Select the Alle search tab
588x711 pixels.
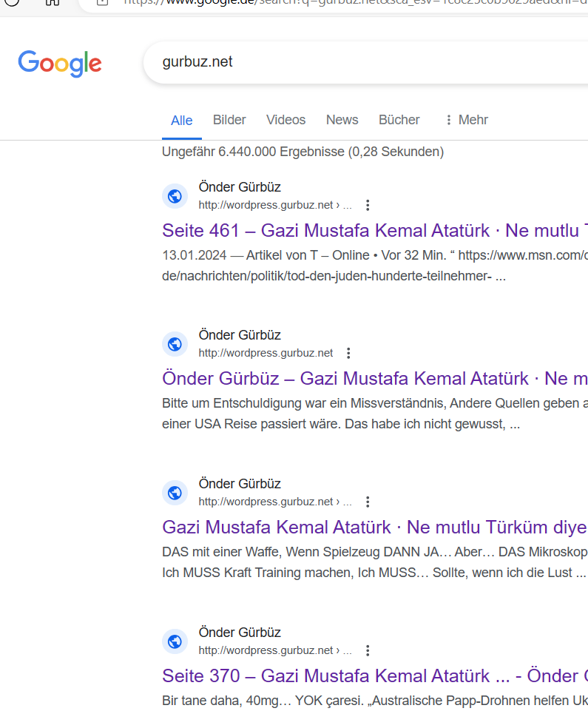[x=182, y=121]
